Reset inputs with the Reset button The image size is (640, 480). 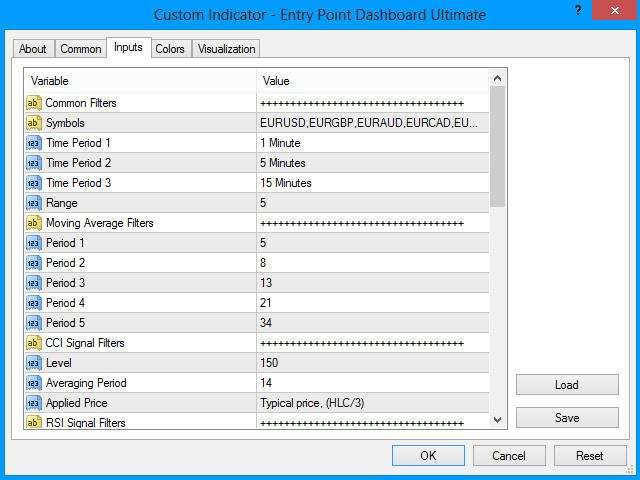[590, 456]
